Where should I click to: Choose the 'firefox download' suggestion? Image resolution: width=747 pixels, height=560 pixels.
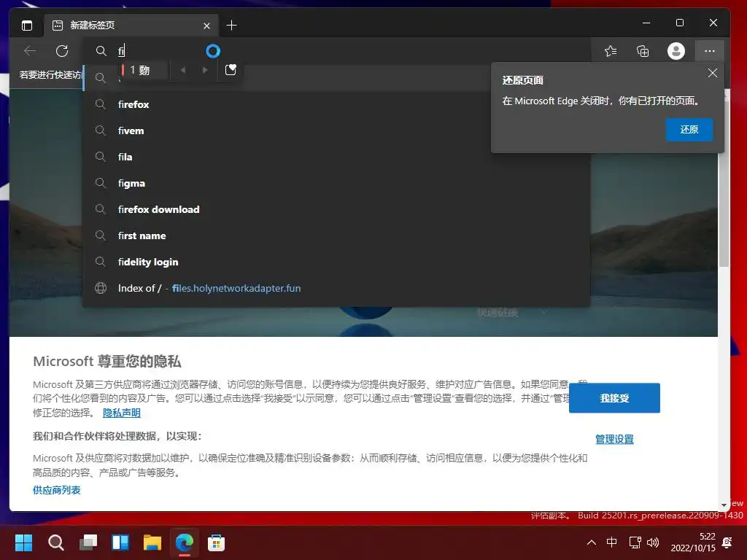tap(336, 209)
